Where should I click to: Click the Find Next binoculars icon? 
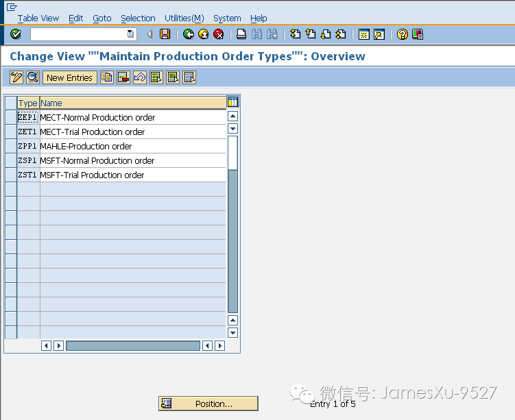272,34
